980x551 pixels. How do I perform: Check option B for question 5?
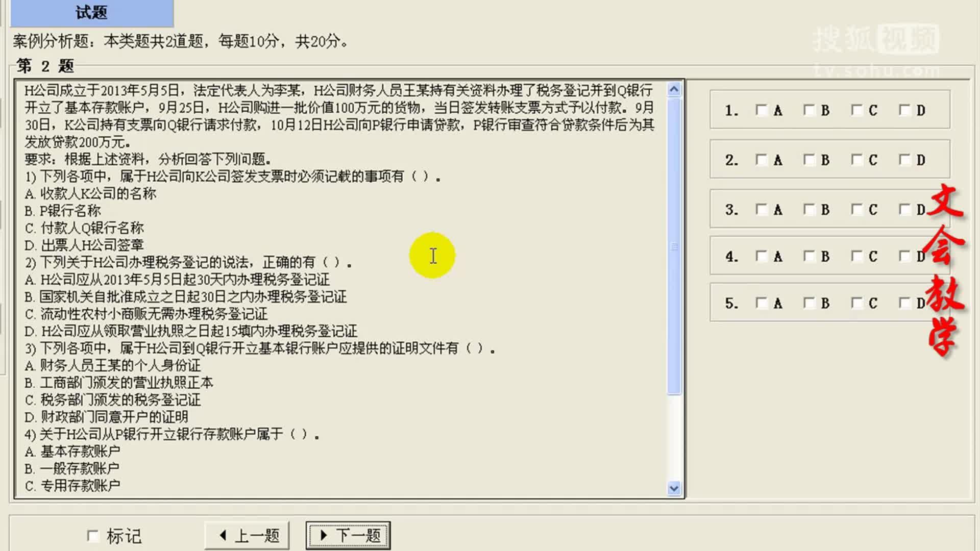[809, 303]
